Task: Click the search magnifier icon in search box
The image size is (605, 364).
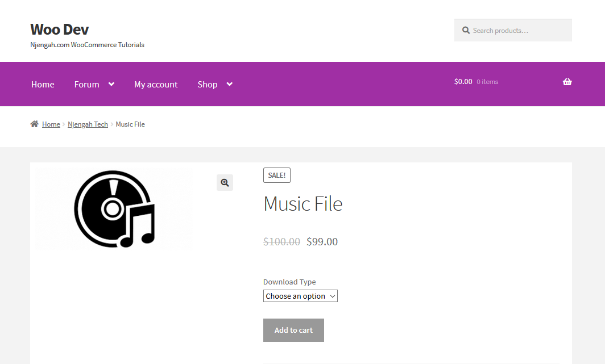Action: [x=466, y=30]
